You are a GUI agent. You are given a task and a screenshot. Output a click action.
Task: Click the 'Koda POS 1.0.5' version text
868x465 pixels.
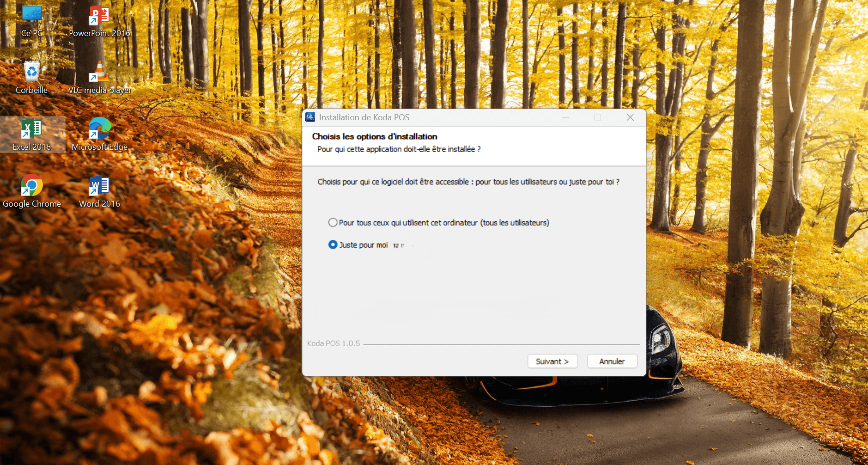tap(334, 343)
